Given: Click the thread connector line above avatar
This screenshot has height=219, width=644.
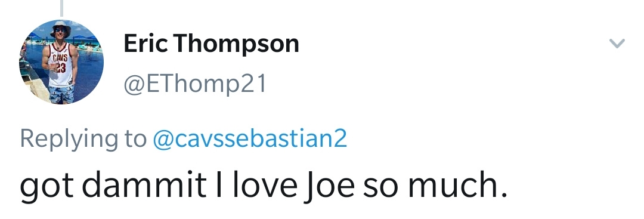Looking at the screenshot, I should tap(61, 8).
